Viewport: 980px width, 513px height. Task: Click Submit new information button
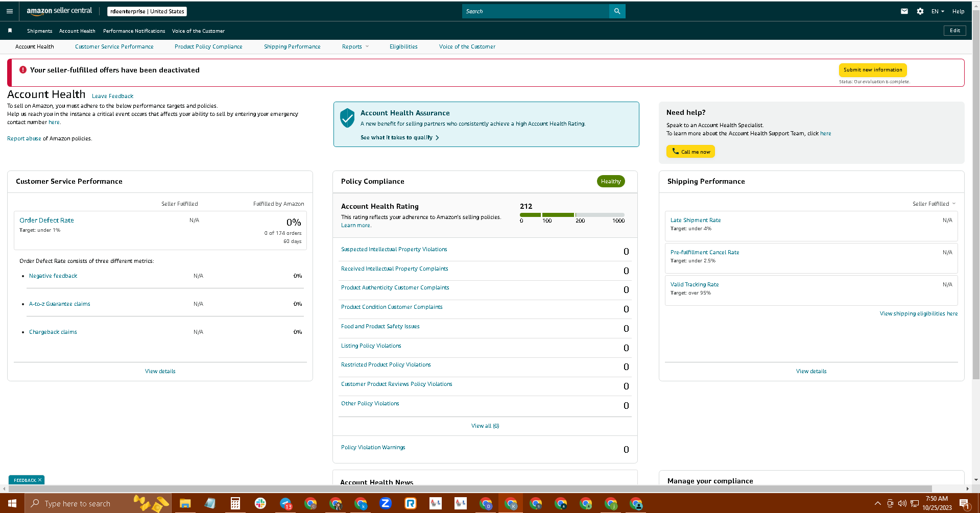(873, 70)
